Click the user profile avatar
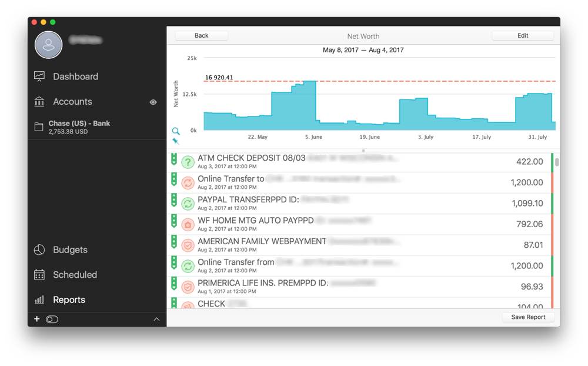 point(49,45)
